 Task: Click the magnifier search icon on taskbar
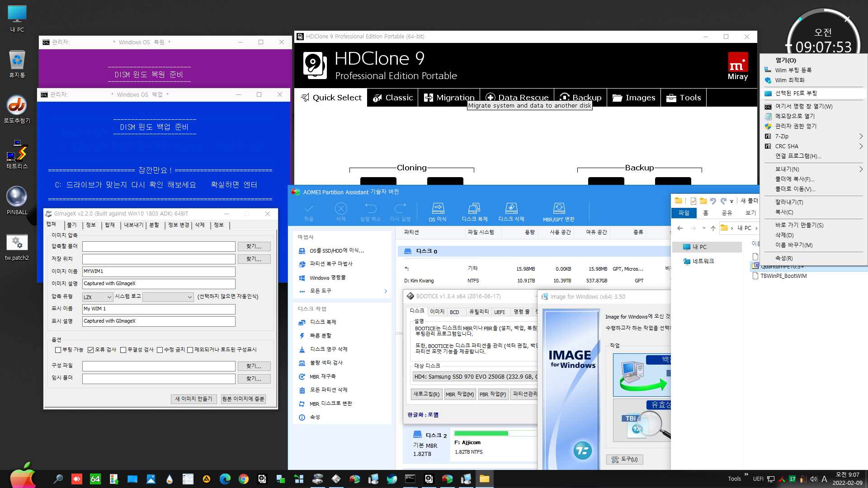(x=58, y=479)
